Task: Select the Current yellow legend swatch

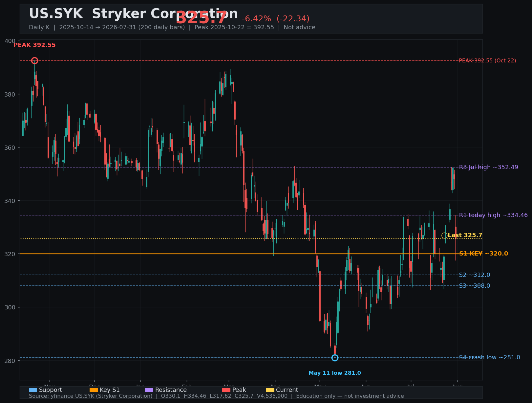Action: point(270,390)
